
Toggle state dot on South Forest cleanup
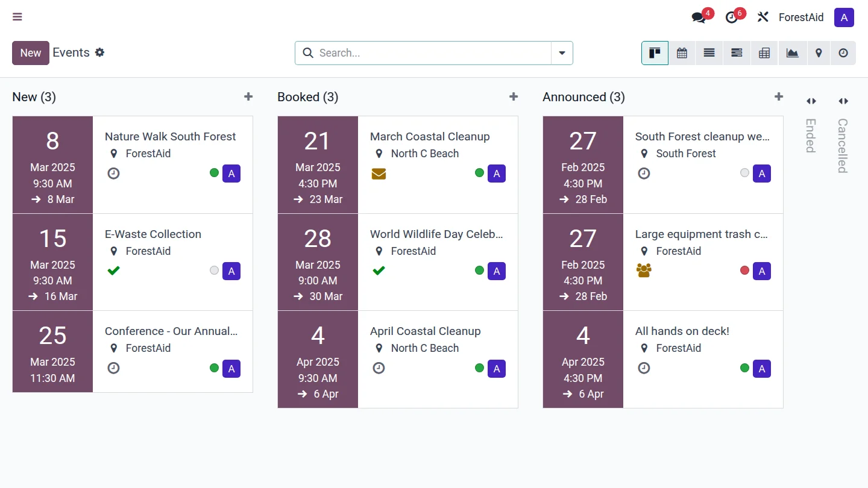coord(744,173)
